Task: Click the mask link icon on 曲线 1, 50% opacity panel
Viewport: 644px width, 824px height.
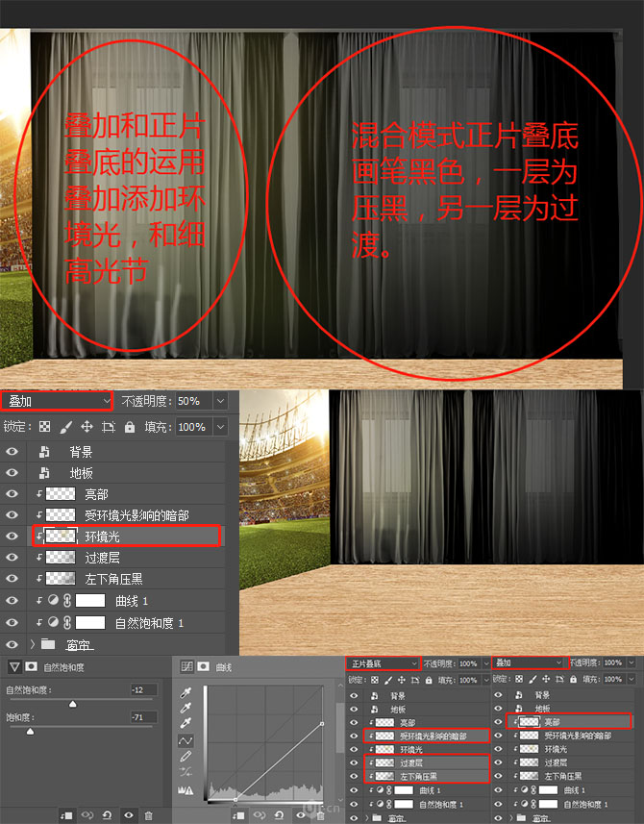Action: pyautogui.click(x=67, y=601)
